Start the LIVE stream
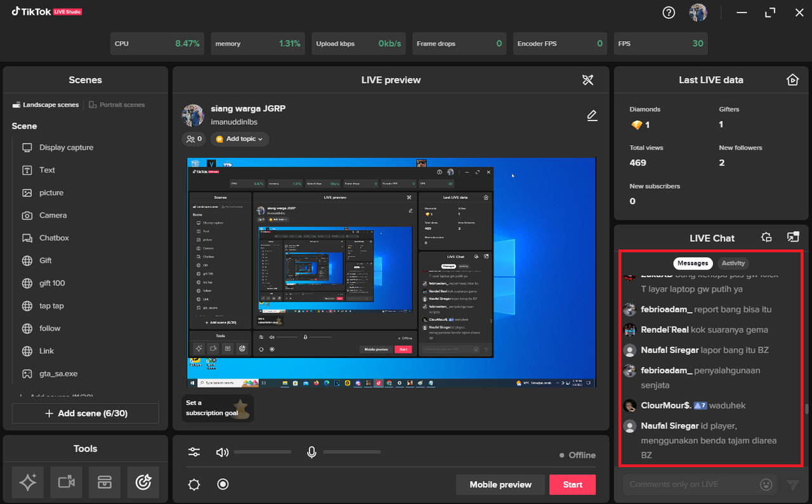 click(572, 484)
